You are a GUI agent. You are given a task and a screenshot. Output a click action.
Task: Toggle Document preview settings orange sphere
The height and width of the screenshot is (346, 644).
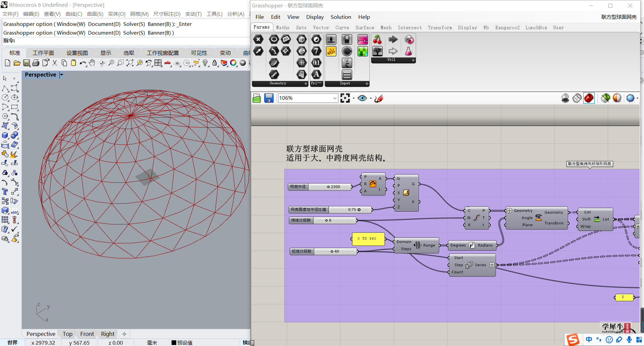[x=617, y=98]
